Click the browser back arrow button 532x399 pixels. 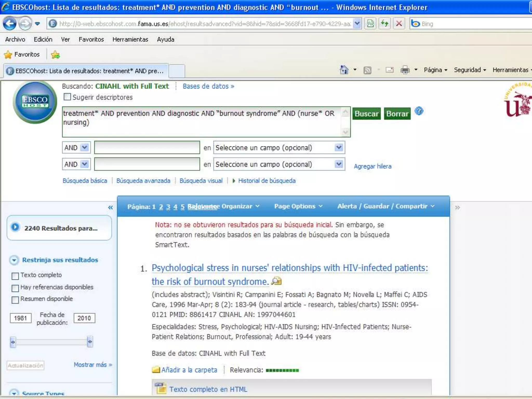tap(10, 24)
